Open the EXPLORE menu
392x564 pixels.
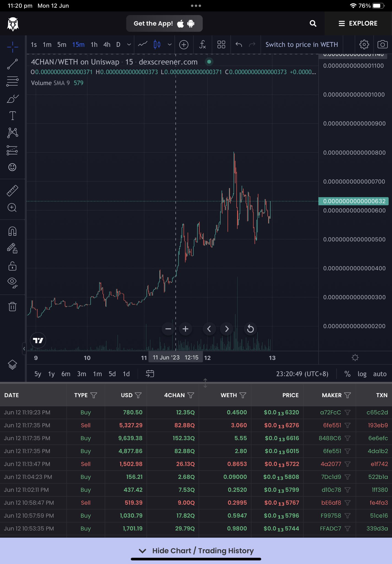click(358, 23)
